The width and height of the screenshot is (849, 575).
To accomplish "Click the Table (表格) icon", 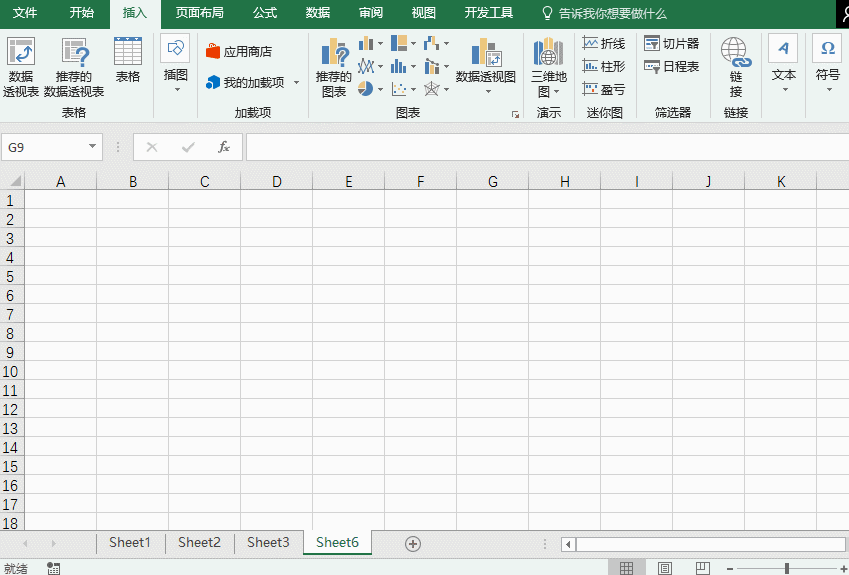I will point(128,60).
